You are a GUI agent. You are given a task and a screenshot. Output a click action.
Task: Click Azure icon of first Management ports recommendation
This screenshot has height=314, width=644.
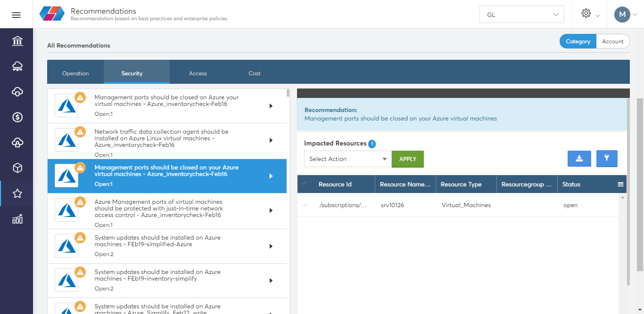(66, 106)
